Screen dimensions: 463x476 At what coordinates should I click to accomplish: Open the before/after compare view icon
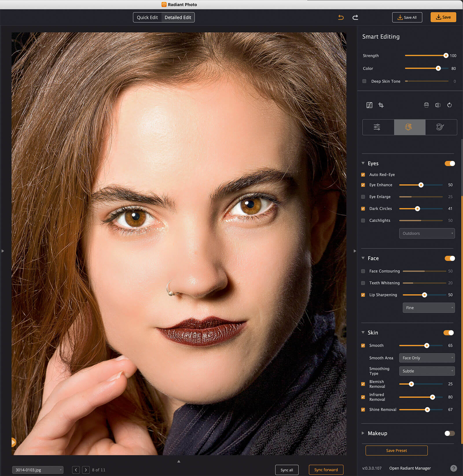[x=369, y=105]
